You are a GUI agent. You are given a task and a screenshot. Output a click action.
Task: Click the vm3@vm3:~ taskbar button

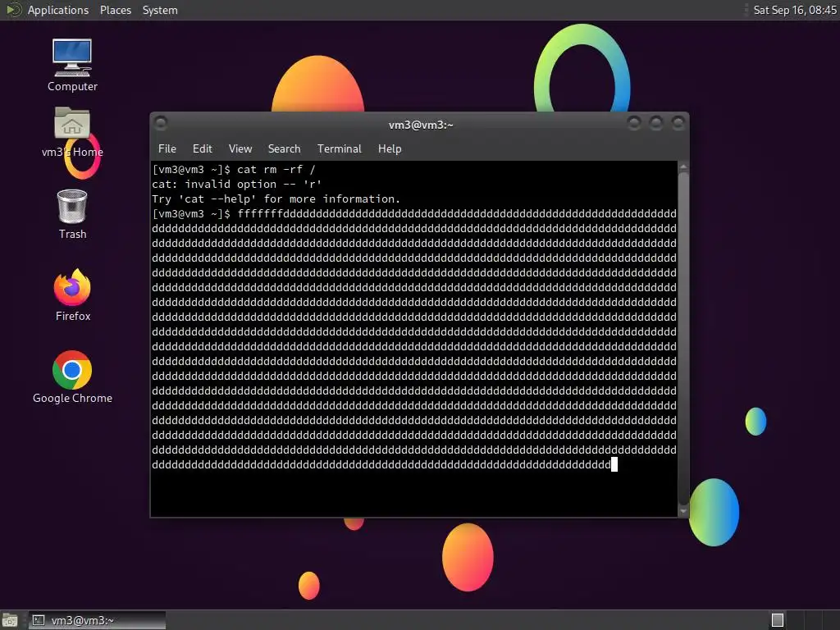click(97, 620)
